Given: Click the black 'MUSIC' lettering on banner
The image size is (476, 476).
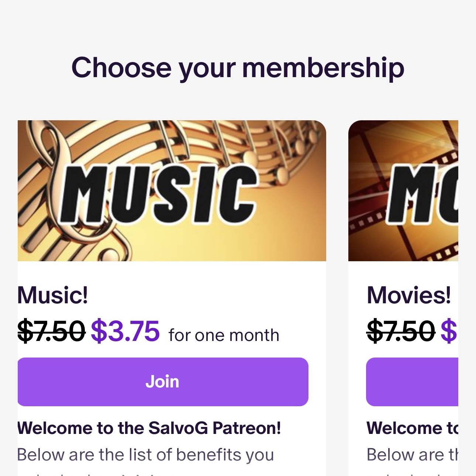Looking at the screenshot, I should point(159,194).
